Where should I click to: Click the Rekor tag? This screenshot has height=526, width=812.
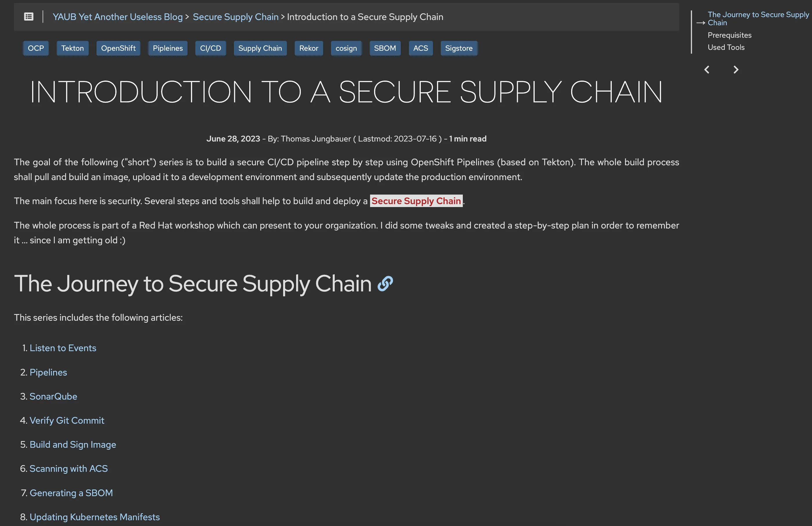308,48
